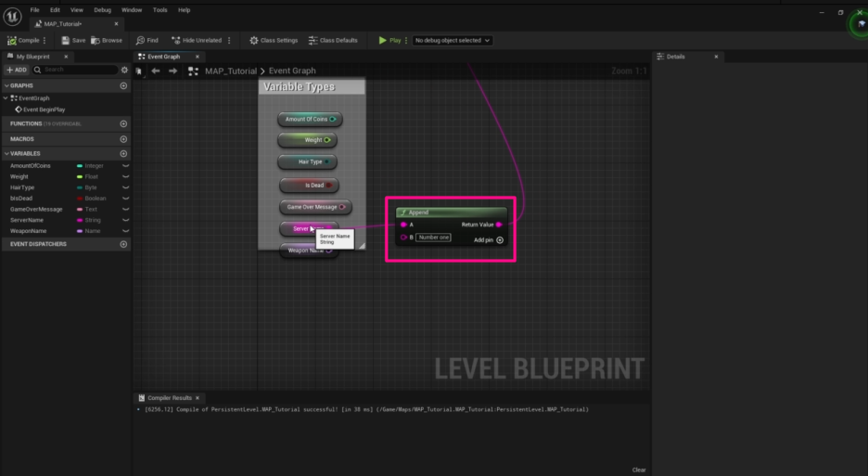Toggle visibility eye for GameOverMessage
Screen dimensions: 868x476
126,210
